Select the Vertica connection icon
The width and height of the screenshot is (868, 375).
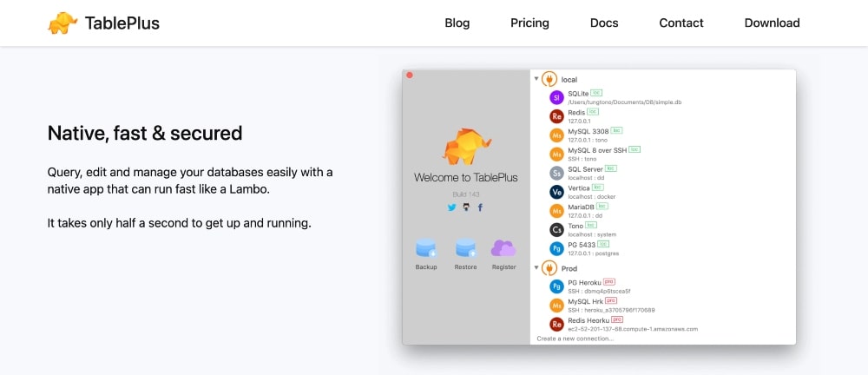click(x=556, y=192)
